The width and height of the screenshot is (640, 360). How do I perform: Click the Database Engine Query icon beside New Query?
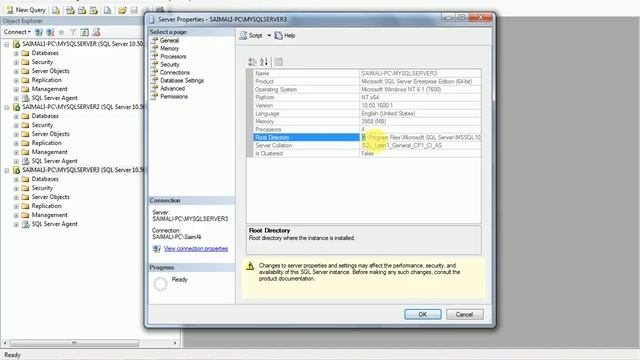[x=56, y=10]
